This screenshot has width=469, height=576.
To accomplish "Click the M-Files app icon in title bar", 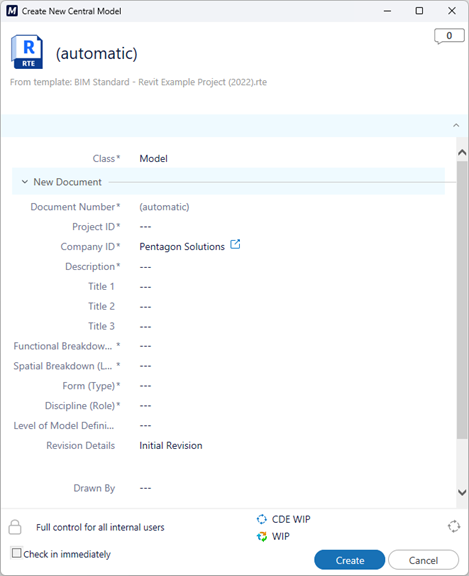I will click(x=12, y=11).
